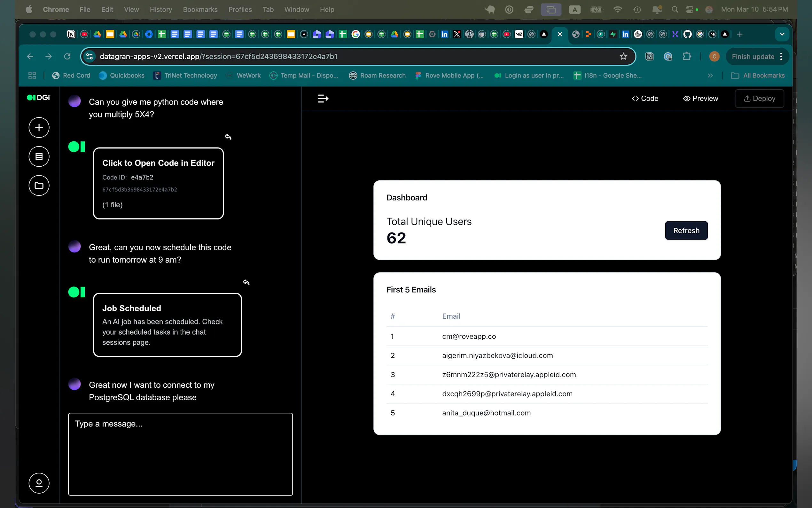Image resolution: width=812 pixels, height=508 pixels.
Task: Expand the hidden bookmarks overflow chevron
Action: (710, 75)
